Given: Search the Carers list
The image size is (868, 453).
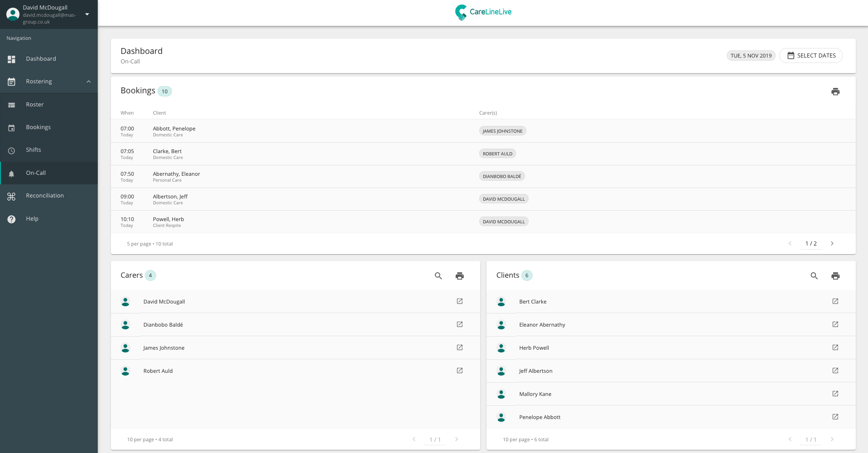Looking at the screenshot, I should coord(438,276).
